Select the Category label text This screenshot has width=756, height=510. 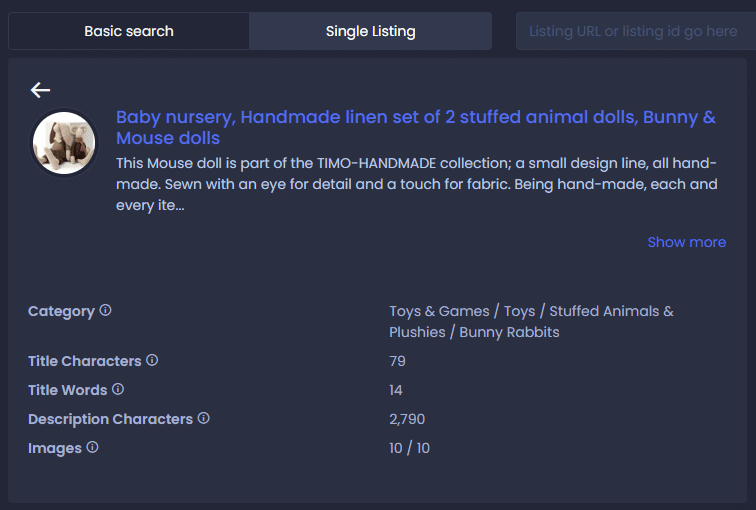tap(61, 311)
